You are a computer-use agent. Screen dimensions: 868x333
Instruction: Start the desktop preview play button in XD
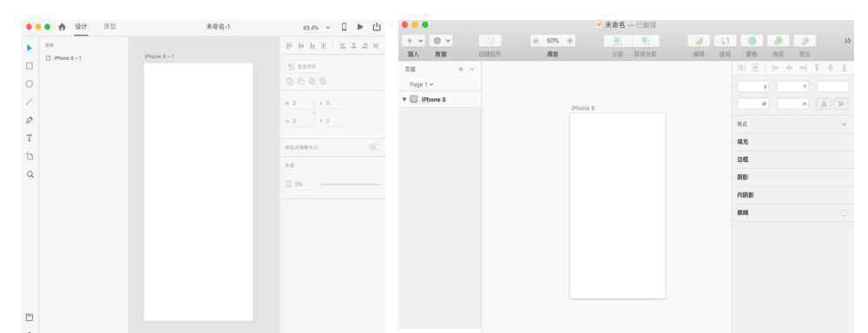(x=360, y=27)
